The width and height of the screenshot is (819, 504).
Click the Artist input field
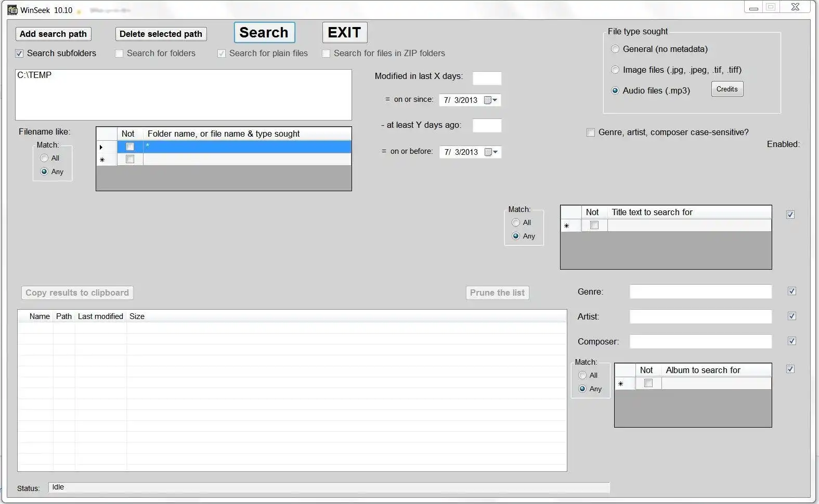point(700,316)
